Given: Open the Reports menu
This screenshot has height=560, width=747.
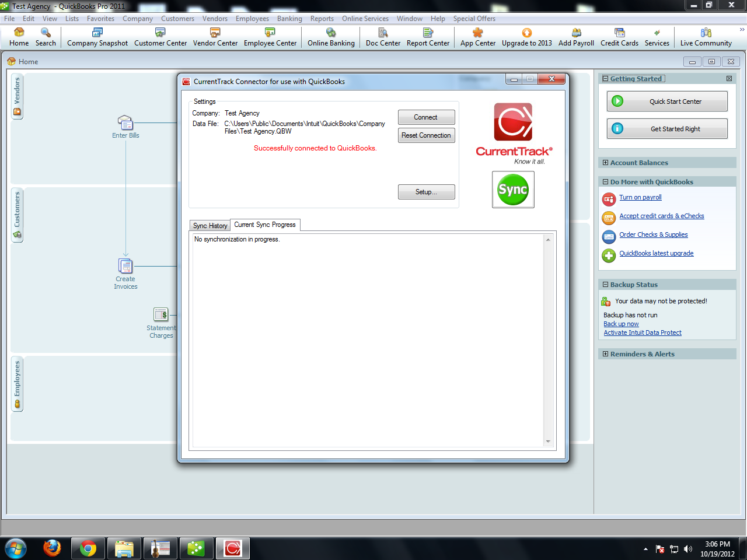Looking at the screenshot, I should 322,19.
